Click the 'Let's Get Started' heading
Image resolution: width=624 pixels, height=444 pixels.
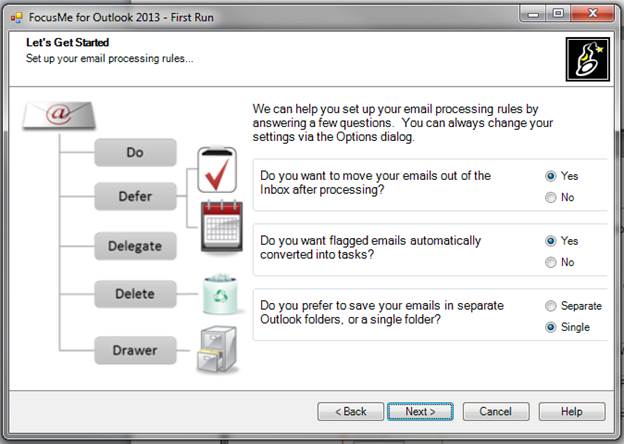pyautogui.click(x=68, y=43)
